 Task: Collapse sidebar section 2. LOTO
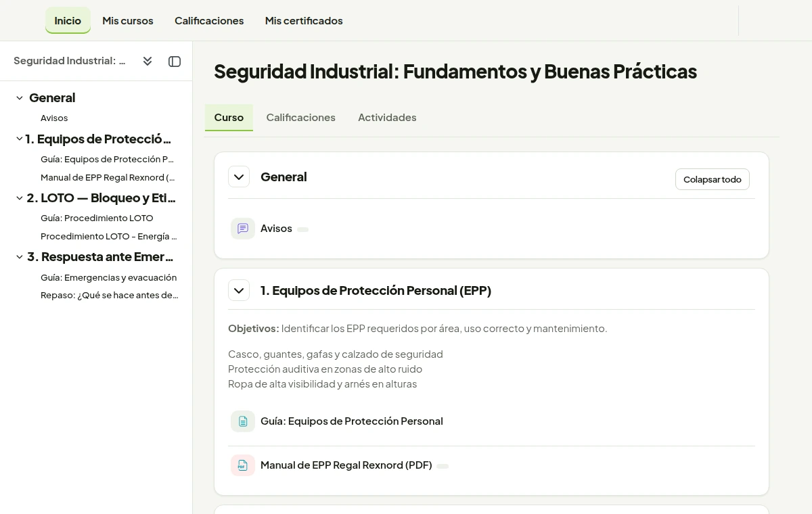19,198
